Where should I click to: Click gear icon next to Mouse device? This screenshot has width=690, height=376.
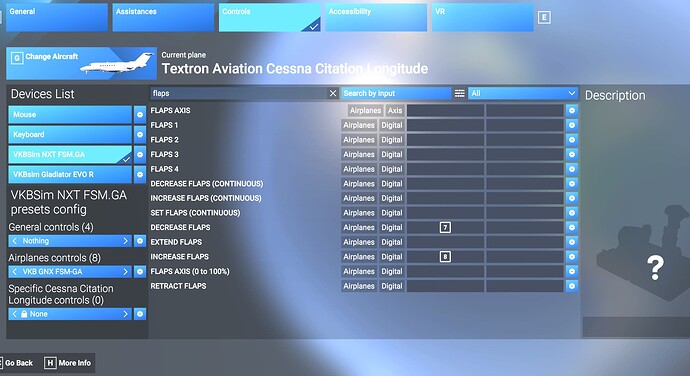point(140,114)
